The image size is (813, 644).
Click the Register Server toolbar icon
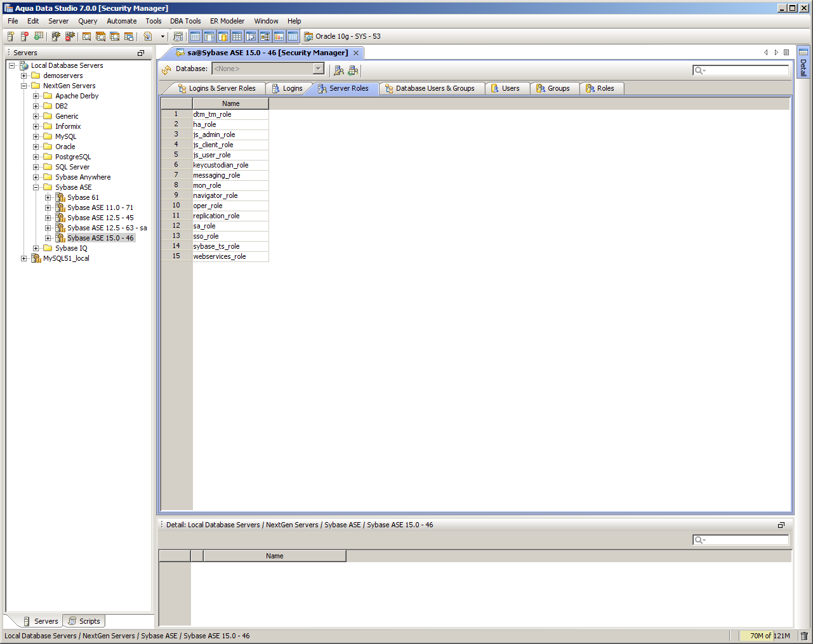[11, 36]
